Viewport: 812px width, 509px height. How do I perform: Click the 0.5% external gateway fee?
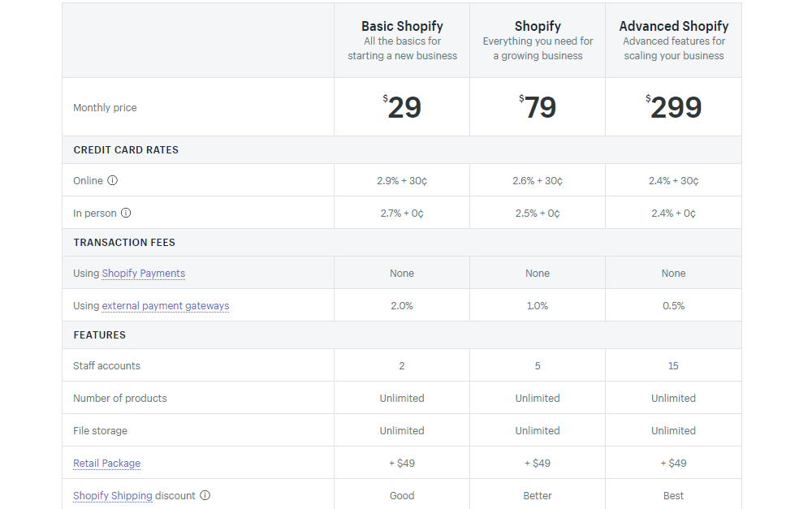click(x=674, y=306)
